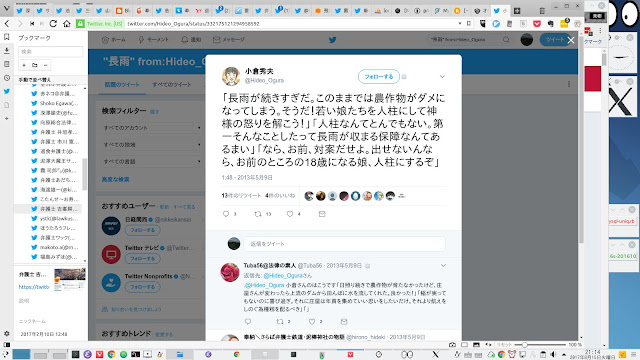Delete bookmark with minus button
Viewport: 640px width, 360px height.
click(46, 65)
